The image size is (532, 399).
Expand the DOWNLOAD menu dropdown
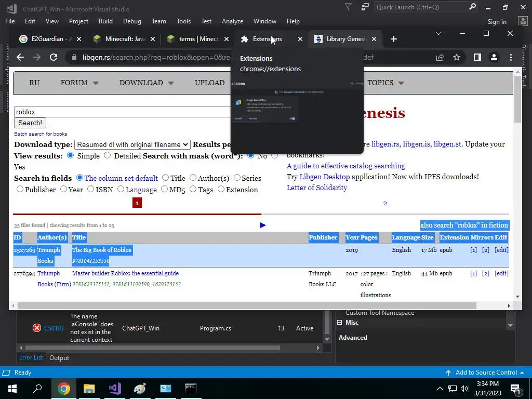point(170,83)
